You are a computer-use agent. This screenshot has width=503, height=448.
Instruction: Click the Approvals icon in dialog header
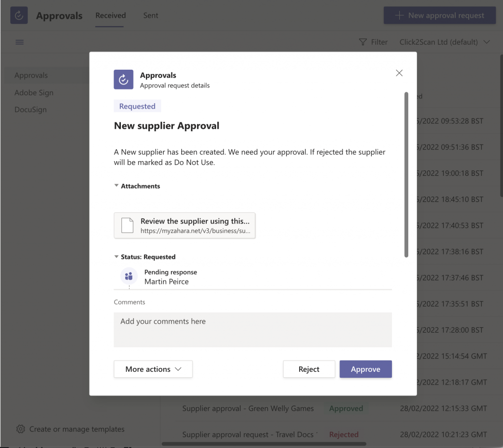[123, 79]
